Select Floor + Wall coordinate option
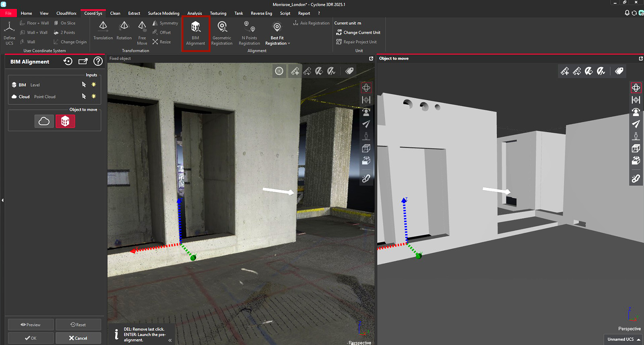 (x=34, y=23)
